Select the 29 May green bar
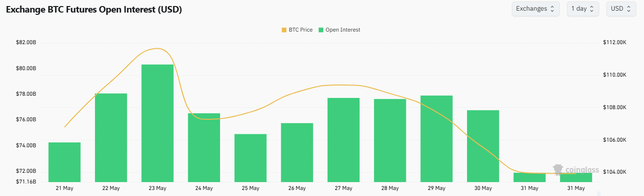Image resolution: width=644 pixels, height=196 pixels. [x=436, y=138]
